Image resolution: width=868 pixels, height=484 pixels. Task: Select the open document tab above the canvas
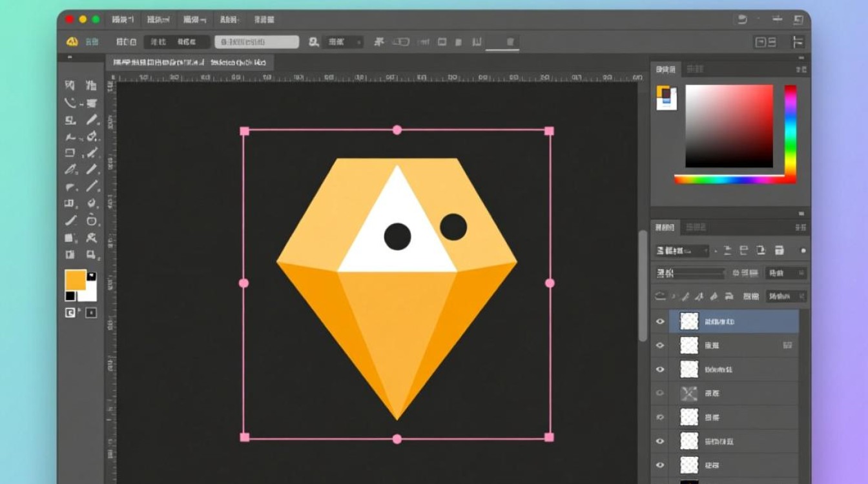(x=189, y=63)
